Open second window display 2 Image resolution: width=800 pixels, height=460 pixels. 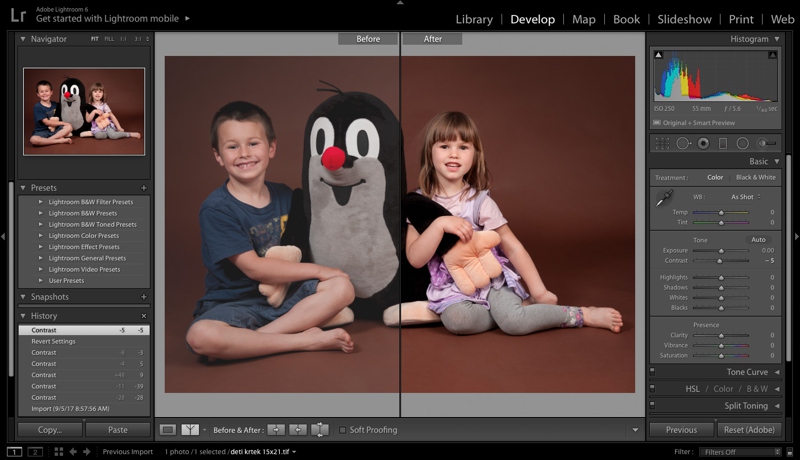coord(35,452)
